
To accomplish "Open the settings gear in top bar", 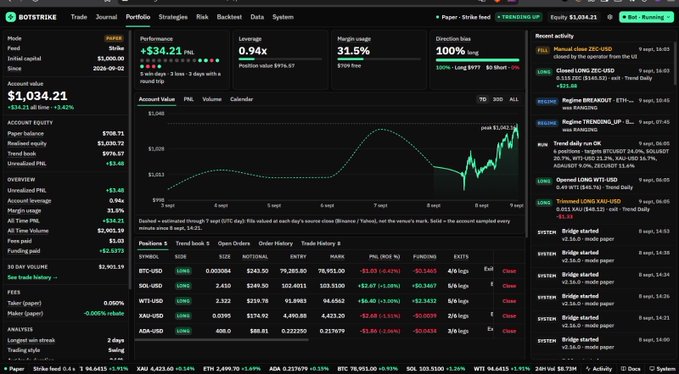I will point(610,17).
